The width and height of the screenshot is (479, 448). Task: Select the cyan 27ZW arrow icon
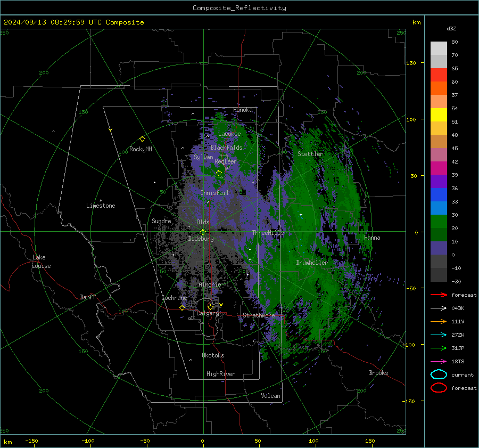pyautogui.click(x=439, y=335)
